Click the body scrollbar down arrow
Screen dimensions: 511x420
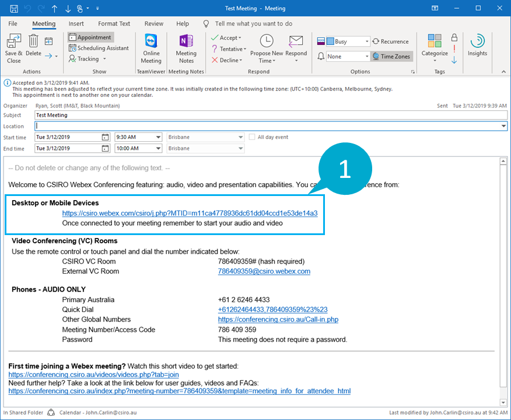[503, 402]
